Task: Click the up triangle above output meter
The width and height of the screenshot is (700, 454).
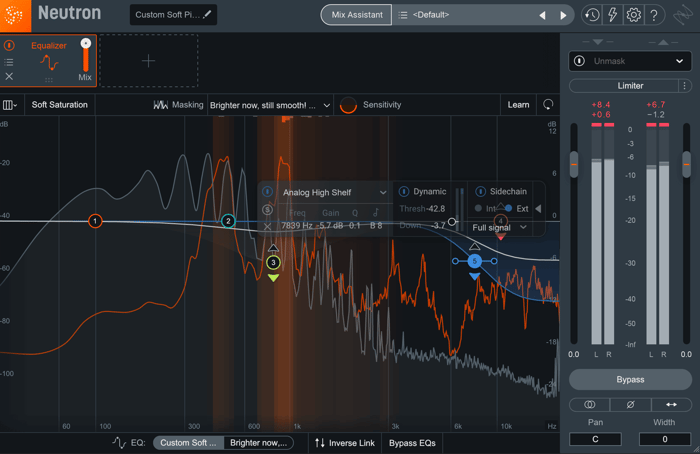Action: 663,42
